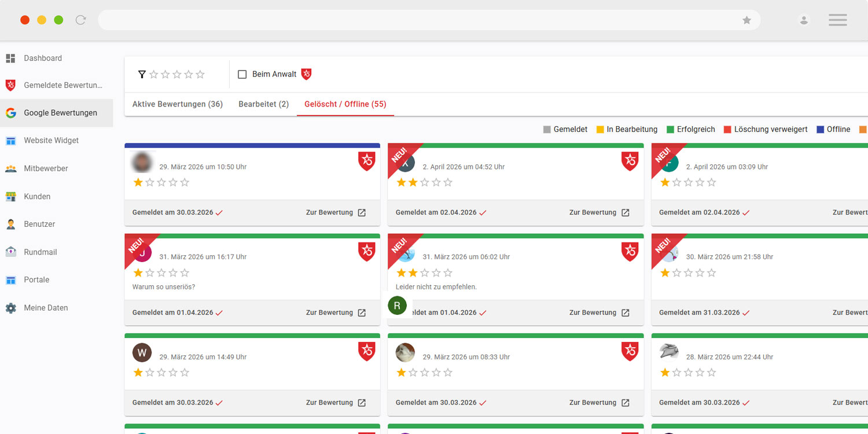The image size is (868, 434).
Task: Click Gemeldet am 31.03.2026 text
Action: (x=699, y=313)
